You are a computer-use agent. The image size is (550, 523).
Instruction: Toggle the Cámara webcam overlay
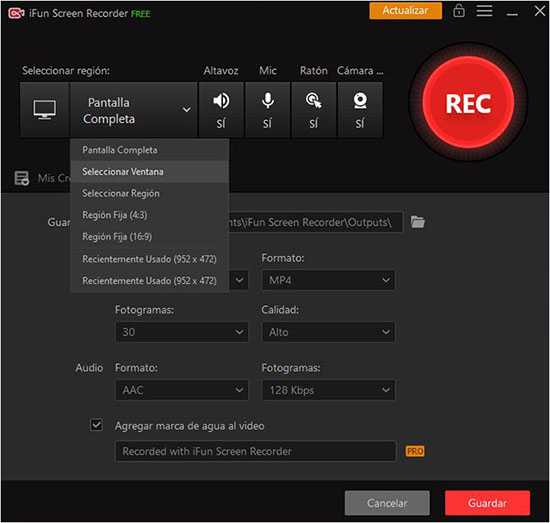[x=360, y=110]
